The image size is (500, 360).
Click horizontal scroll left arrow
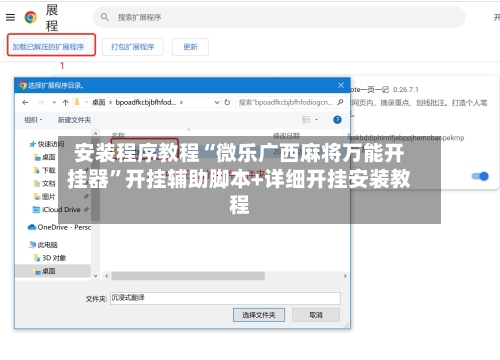click(107, 276)
